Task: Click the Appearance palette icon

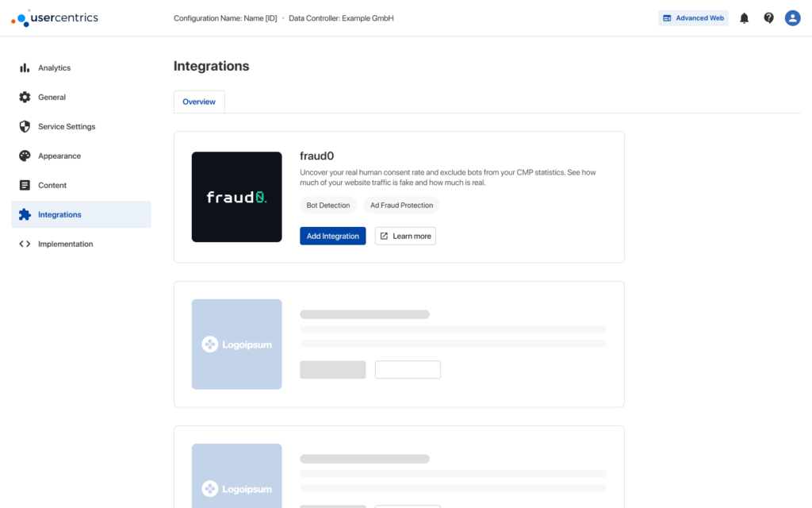Action: [25, 156]
